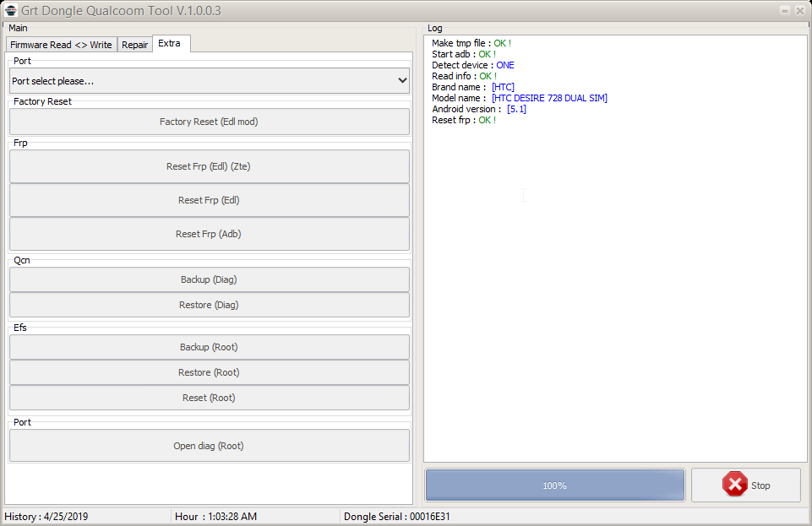Click the red X Stop icon

(735, 485)
